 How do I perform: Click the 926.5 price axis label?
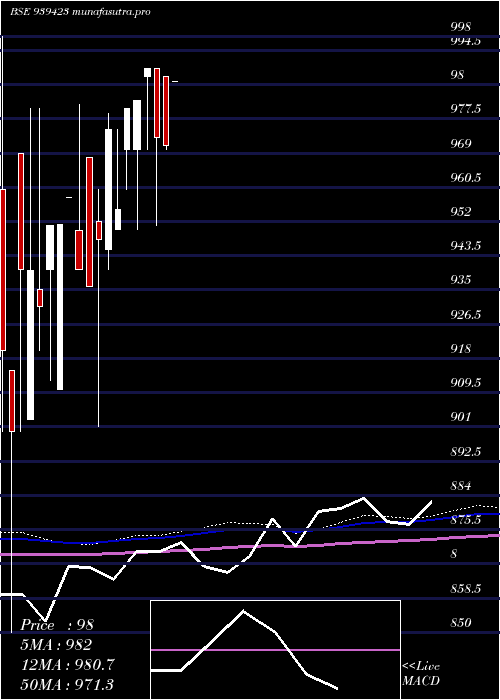(465, 315)
